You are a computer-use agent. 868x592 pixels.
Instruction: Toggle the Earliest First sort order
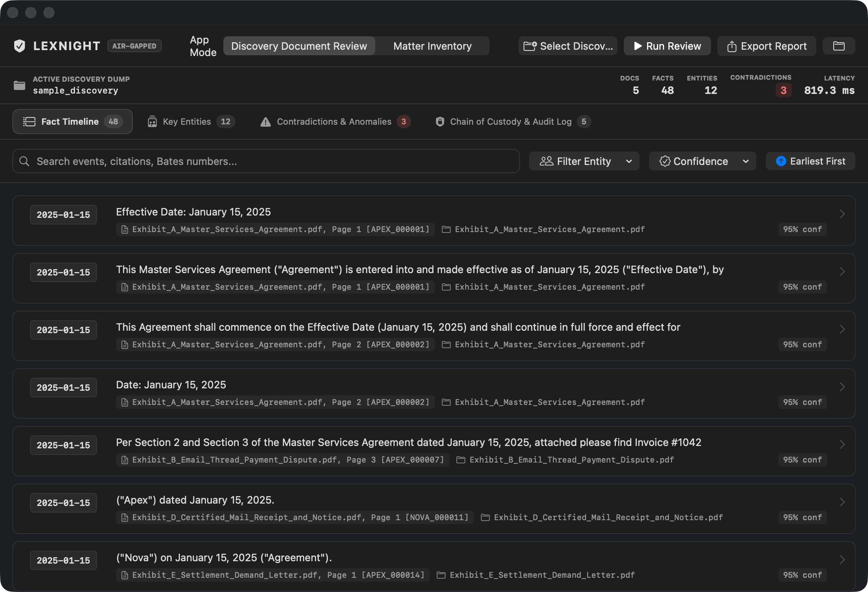pyautogui.click(x=810, y=161)
